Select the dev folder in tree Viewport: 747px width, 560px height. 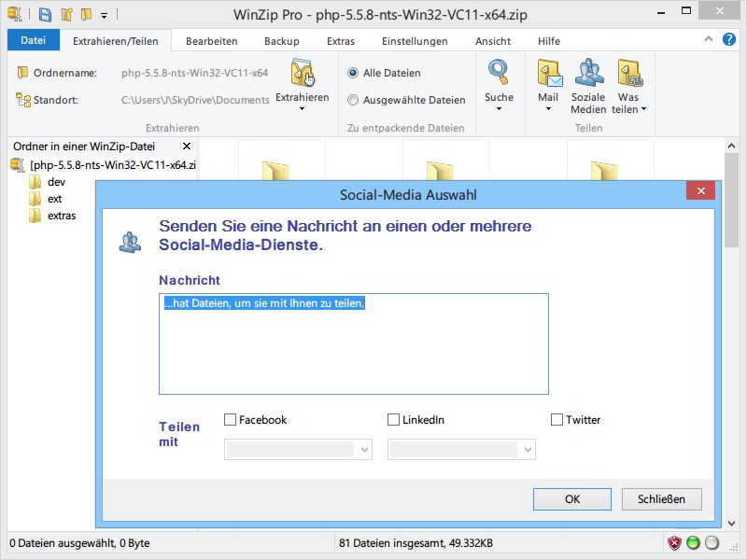click(x=56, y=182)
